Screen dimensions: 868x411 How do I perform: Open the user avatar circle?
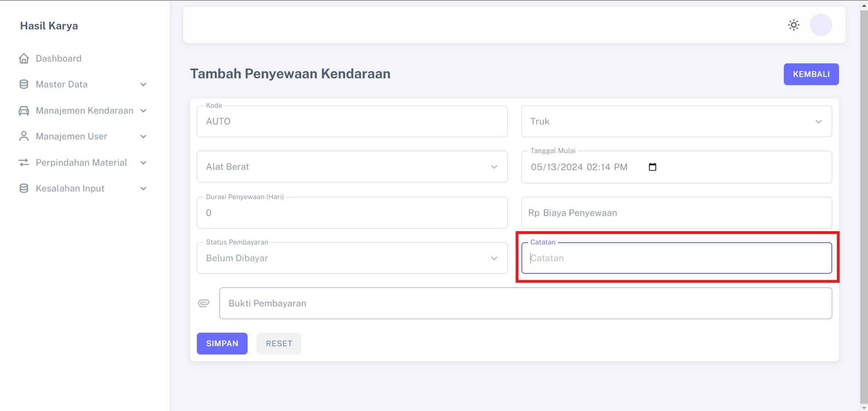(820, 25)
